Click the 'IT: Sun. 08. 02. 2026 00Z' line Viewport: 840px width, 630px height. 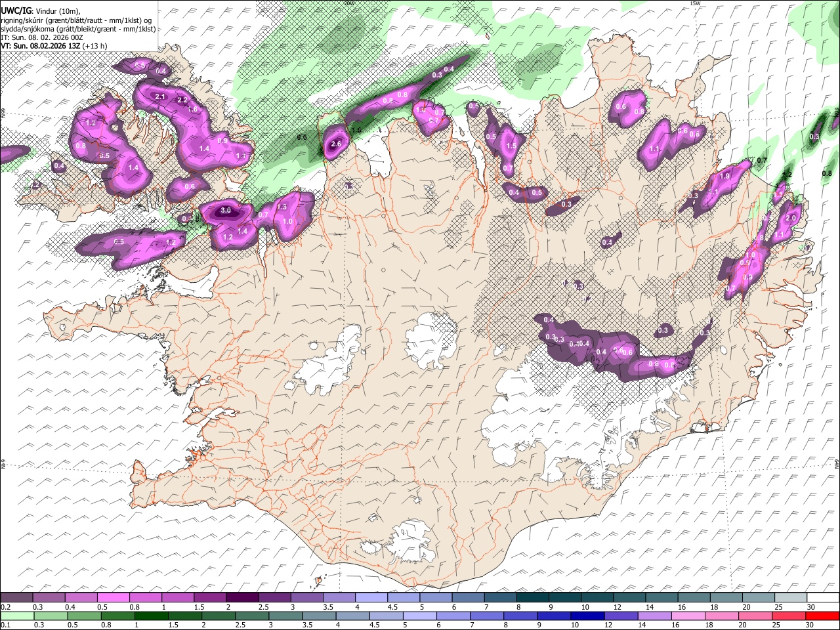[42, 37]
